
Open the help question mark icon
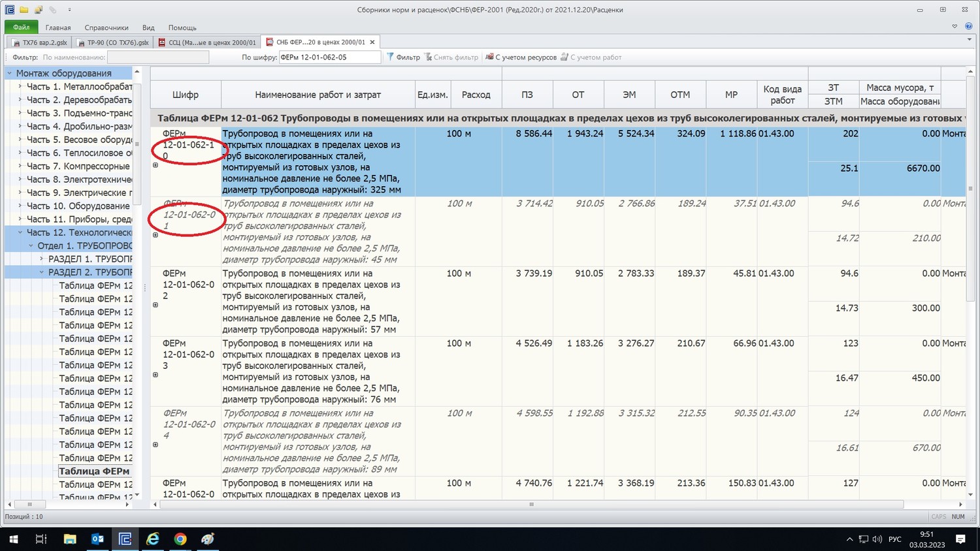click(969, 27)
